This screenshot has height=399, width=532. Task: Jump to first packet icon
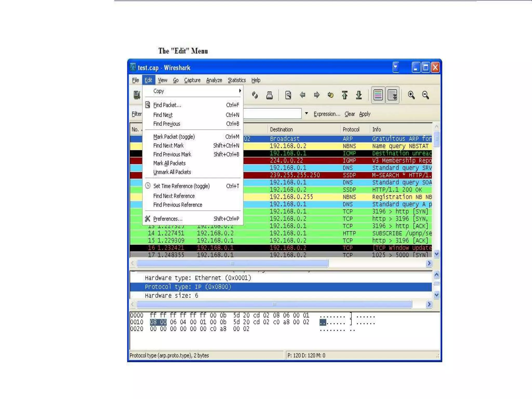tap(345, 95)
